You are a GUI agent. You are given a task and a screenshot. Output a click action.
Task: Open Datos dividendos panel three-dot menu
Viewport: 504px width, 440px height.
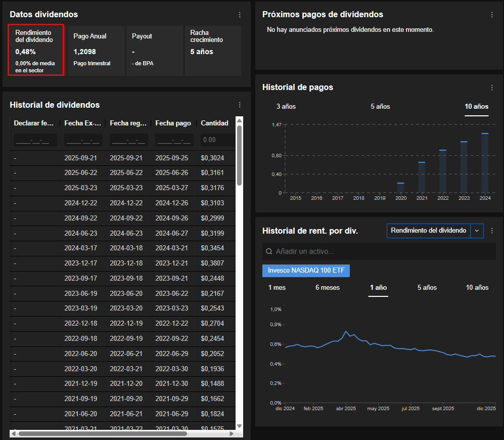click(x=240, y=15)
